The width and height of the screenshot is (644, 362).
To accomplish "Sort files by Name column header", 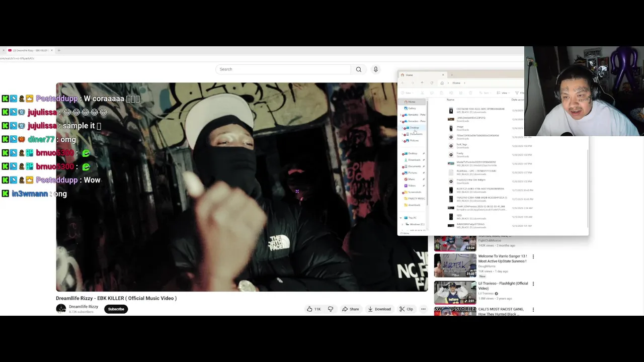I will (x=450, y=100).
